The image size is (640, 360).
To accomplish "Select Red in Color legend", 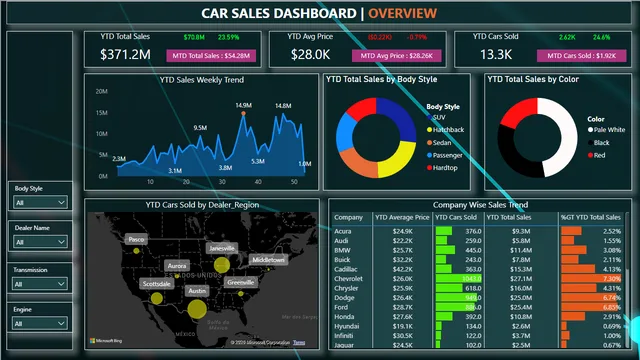I will click(596, 156).
